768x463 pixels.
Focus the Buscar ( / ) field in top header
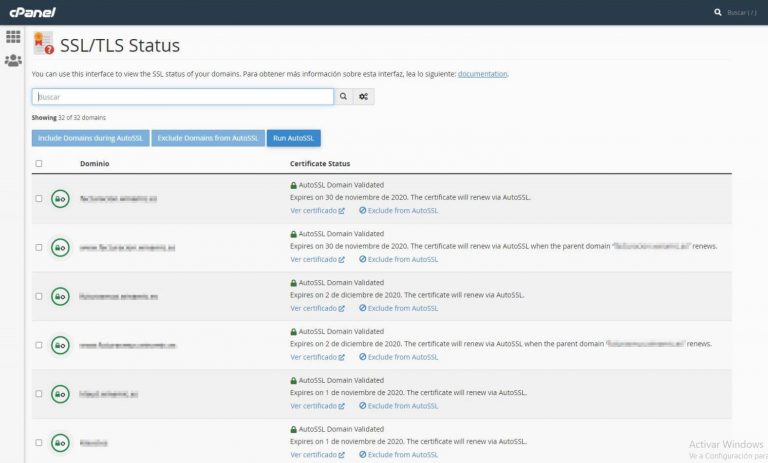click(742, 12)
